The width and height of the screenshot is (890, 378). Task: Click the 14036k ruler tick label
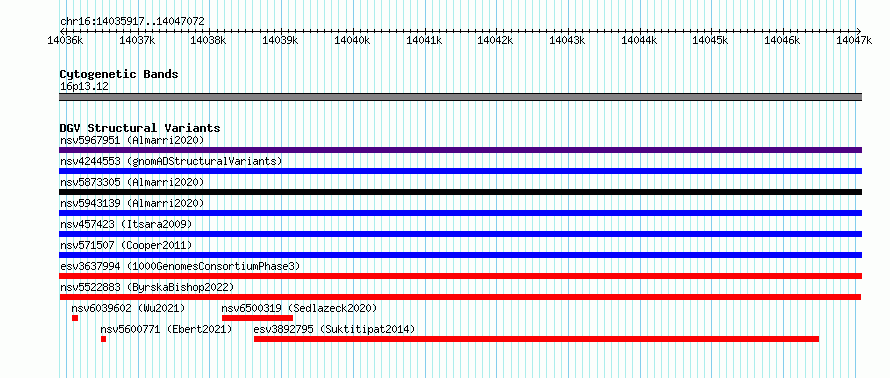pyautogui.click(x=65, y=40)
